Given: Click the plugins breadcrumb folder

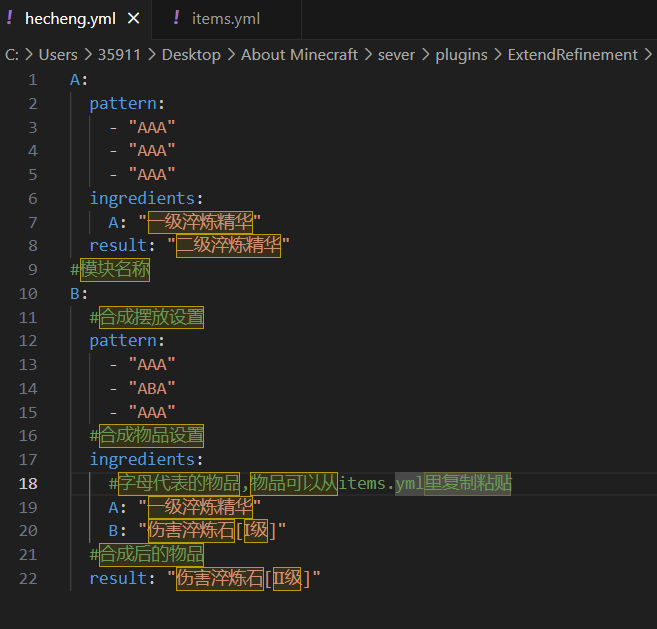Looking at the screenshot, I should 461,55.
